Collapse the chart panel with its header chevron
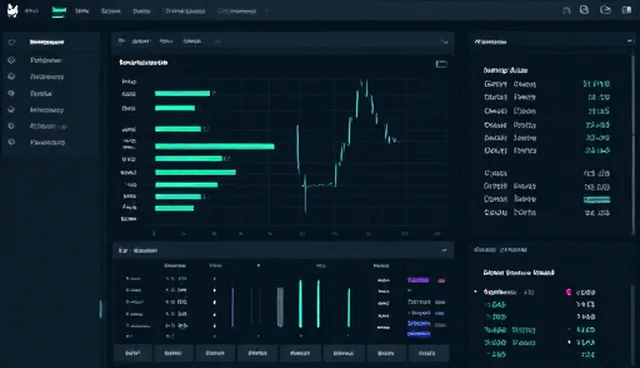 coord(444,42)
